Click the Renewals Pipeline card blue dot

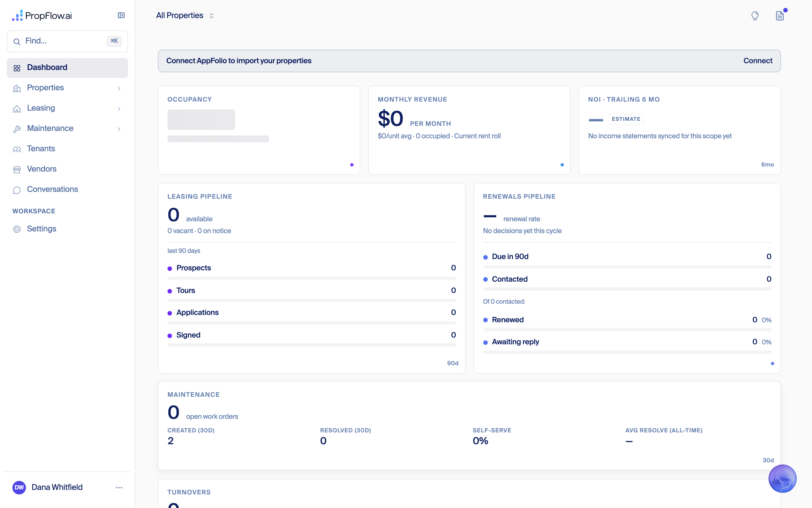pos(773,363)
